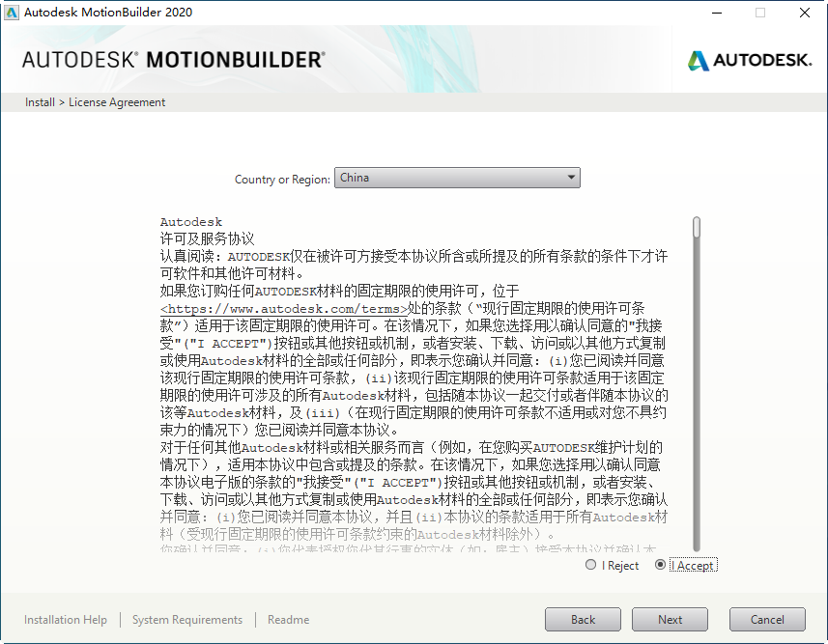
Task: Open the Readme link
Action: point(288,620)
